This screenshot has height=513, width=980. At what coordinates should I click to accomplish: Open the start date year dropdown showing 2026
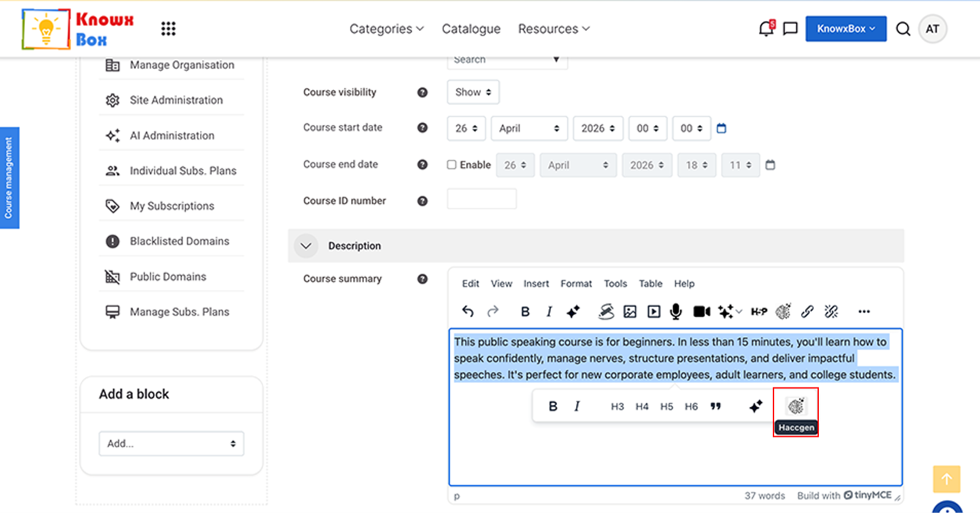pos(598,128)
